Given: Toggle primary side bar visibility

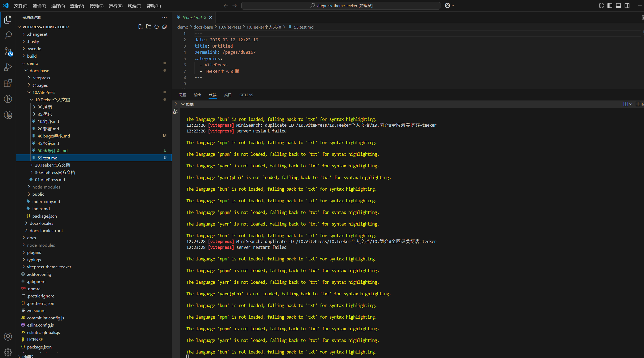Looking at the screenshot, I should coord(610,6).
